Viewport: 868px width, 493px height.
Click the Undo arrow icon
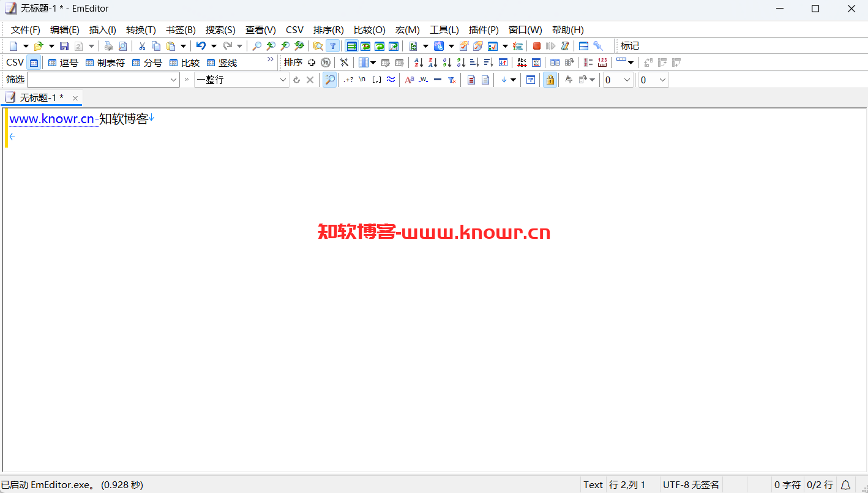click(201, 46)
